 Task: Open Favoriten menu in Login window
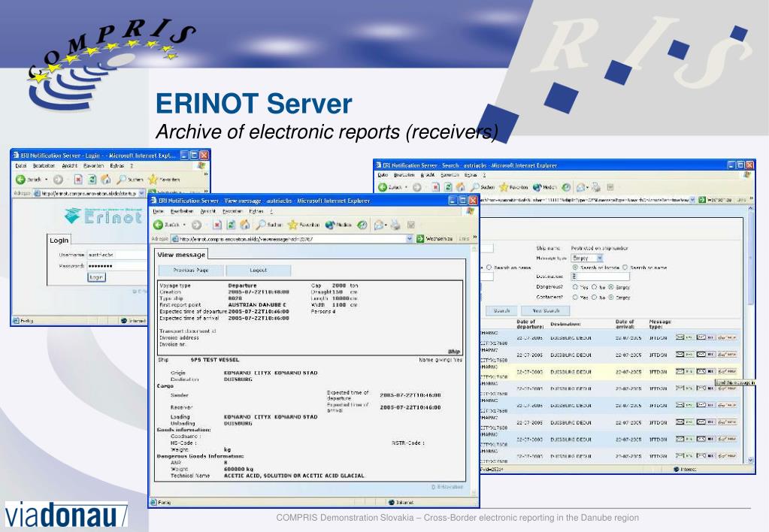(93, 166)
